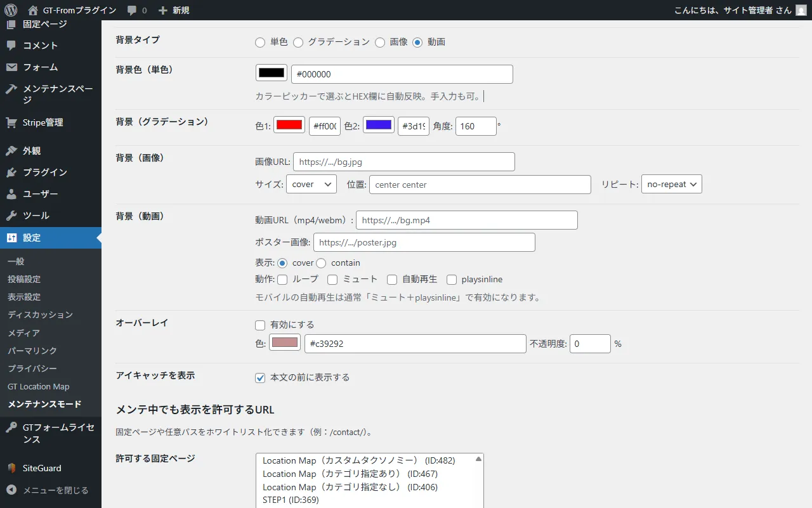Expand the リピート no-repeat dropdown
Viewport: 812px width, 508px height.
(x=671, y=185)
